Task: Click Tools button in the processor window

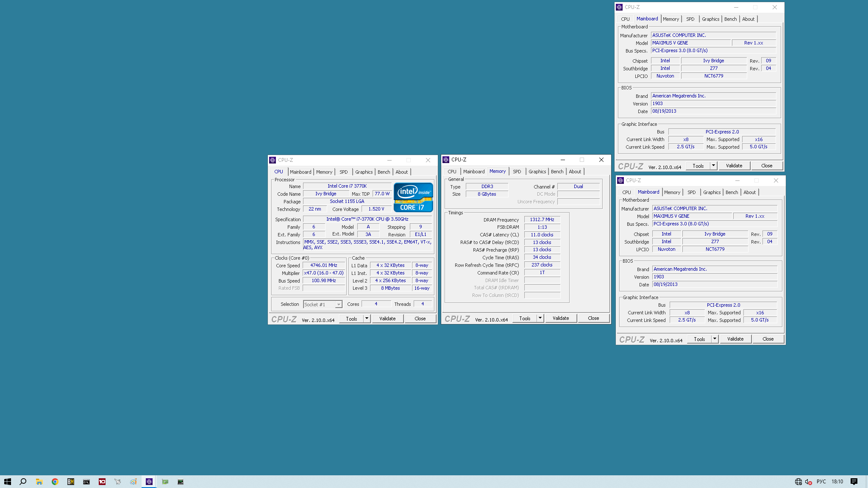Action: coord(351,319)
